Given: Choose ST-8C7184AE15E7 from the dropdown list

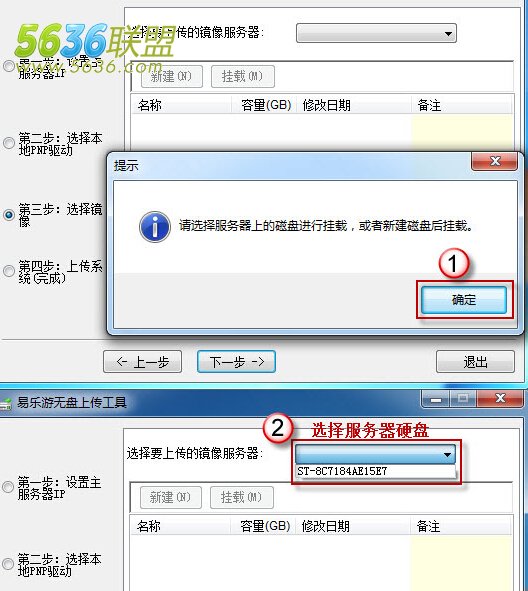Looking at the screenshot, I should pos(376,471).
